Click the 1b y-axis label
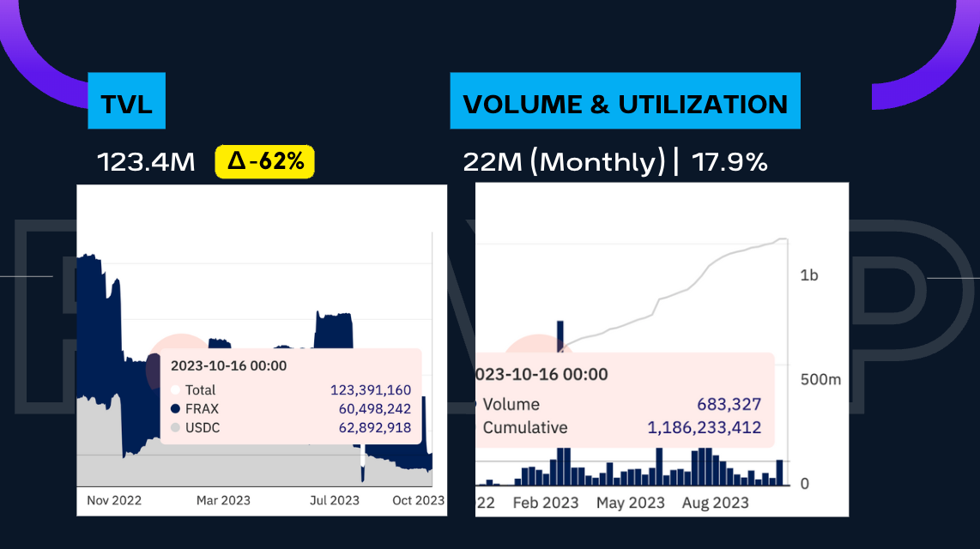 pyautogui.click(x=808, y=275)
